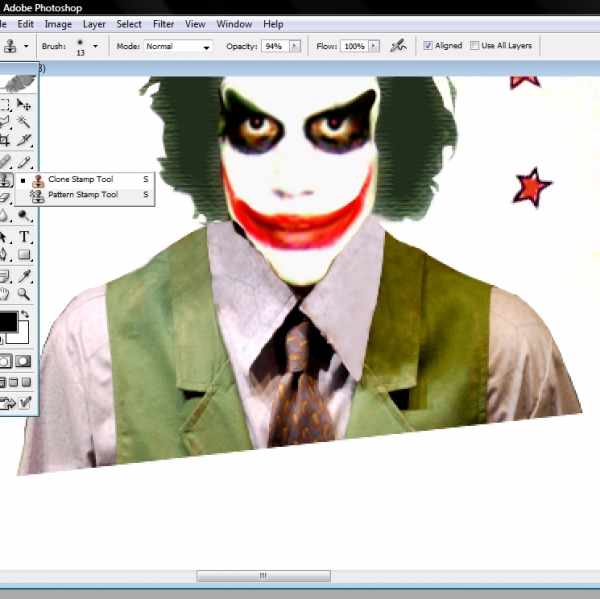Select the Path Selection arrow tool
This screenshot has width=600, height=599.
coord(4,237)
